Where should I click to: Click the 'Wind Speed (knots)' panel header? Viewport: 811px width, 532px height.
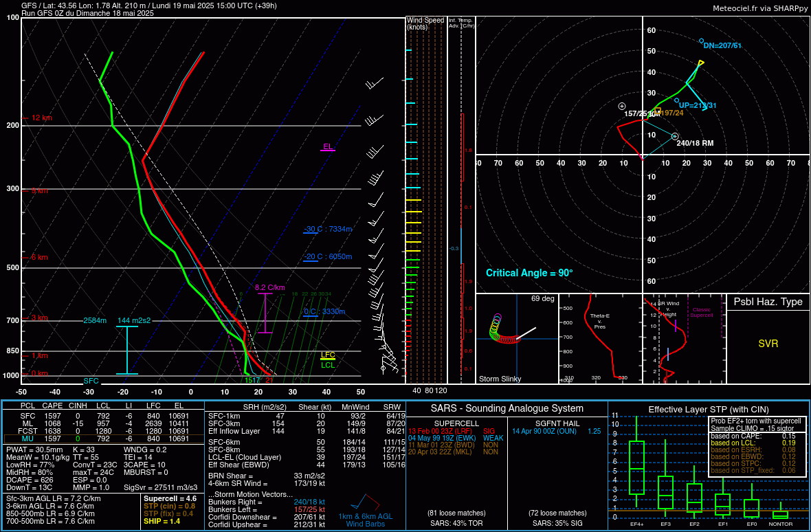click(425, 23)
